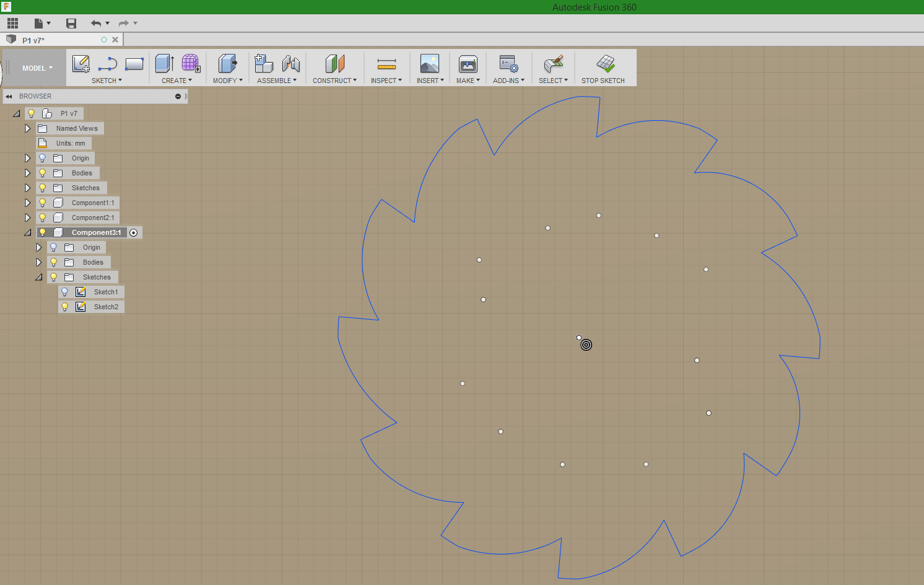Image resolution: width=924 pixels, height=585 pixels.
Task: Click the Component1:1 component icon
Action: [x=58, y=203]
